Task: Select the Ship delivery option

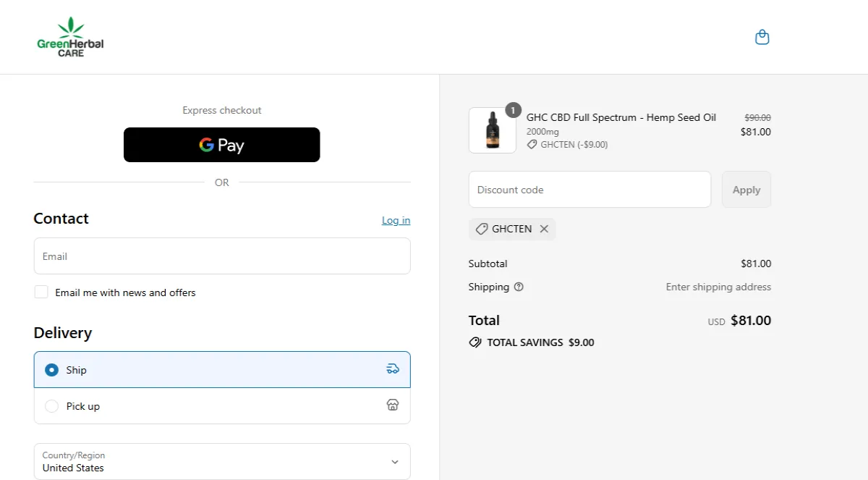Action: tap(51, 369)
